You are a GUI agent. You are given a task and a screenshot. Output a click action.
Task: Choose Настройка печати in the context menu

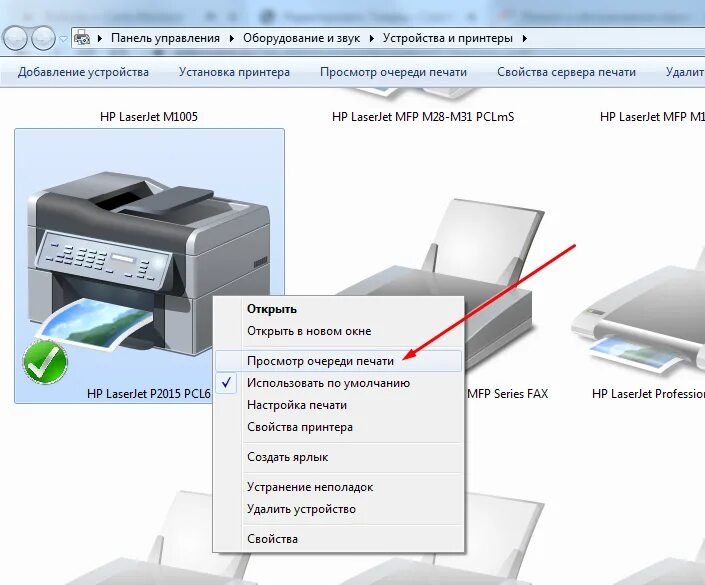[338, 405]
